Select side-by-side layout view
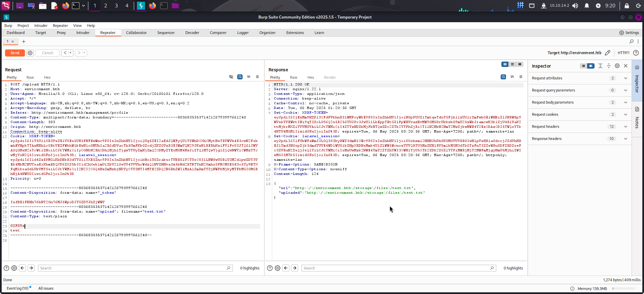 pos(505,64)
